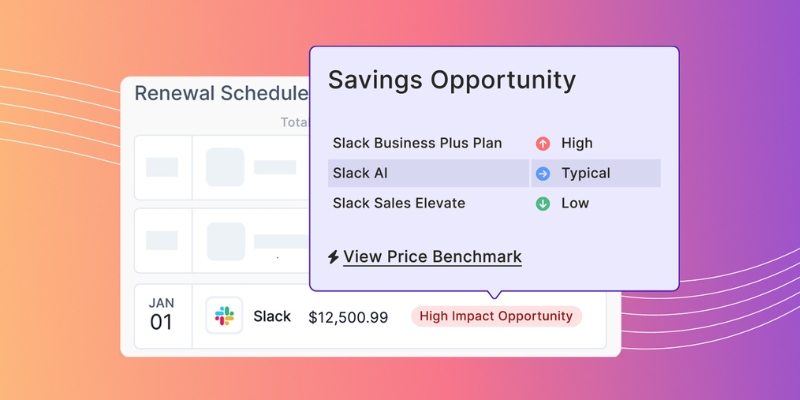Click the $12,500.99 renewal amount
Viewport: 800px width, 400px height.
348,316
